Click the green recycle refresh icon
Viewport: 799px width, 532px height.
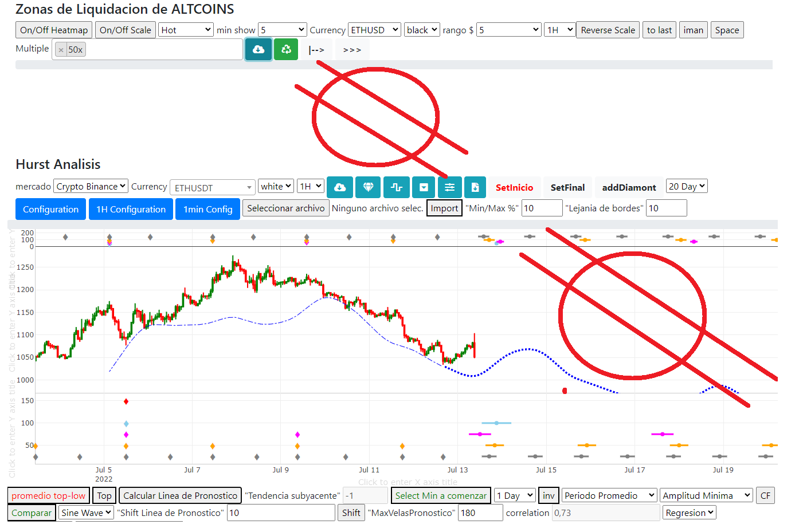[x=286, y=49]
